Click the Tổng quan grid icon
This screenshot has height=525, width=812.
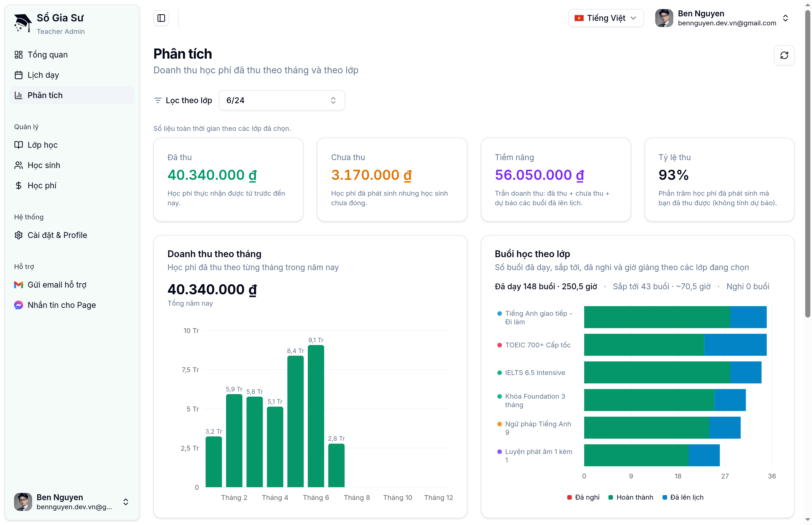click(18, 54)
